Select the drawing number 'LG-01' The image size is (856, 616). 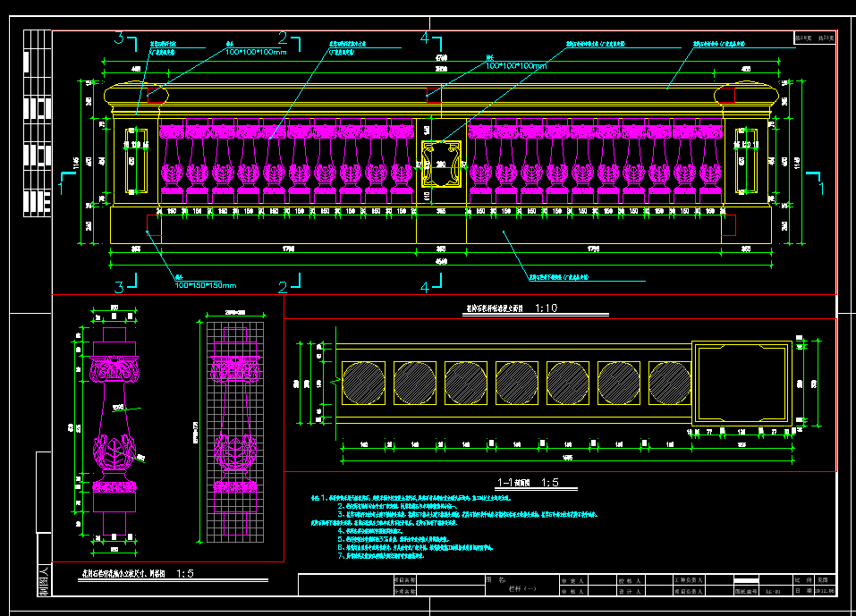[773, 592]
